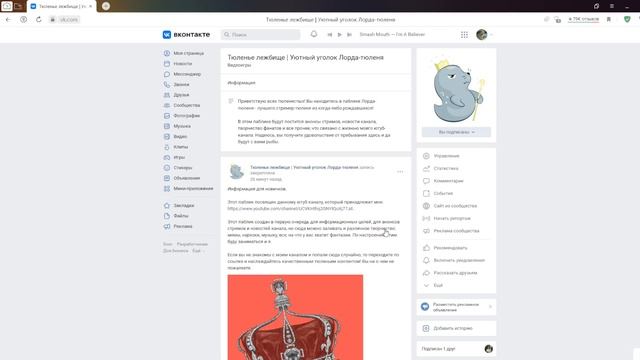Open the reviews rating link in toolbar

(x=584, y=19)
